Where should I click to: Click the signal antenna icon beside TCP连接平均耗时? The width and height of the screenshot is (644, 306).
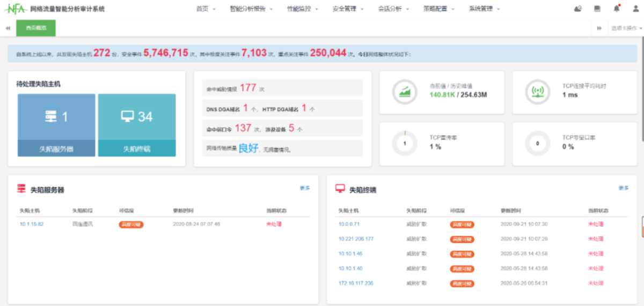(x=537, y=92)
